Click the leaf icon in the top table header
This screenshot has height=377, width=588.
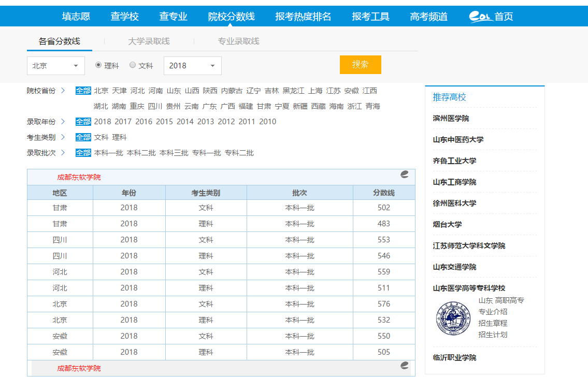[x=404, y=175]
